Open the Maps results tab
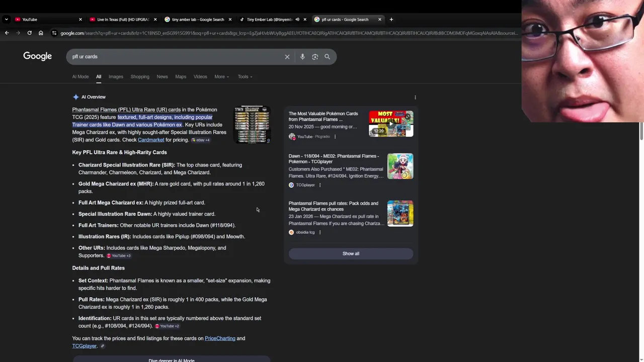The image size is (644, 362). [x=181, y=77]
